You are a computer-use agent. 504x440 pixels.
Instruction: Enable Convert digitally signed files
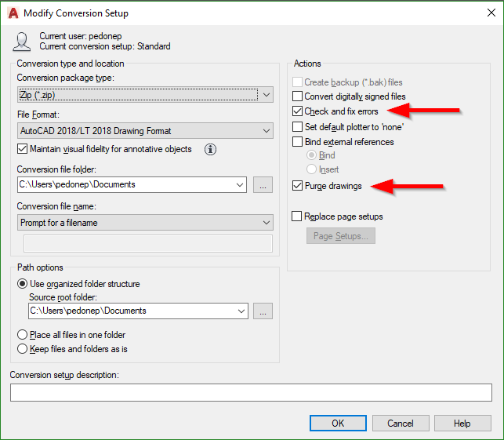point(298,96)
